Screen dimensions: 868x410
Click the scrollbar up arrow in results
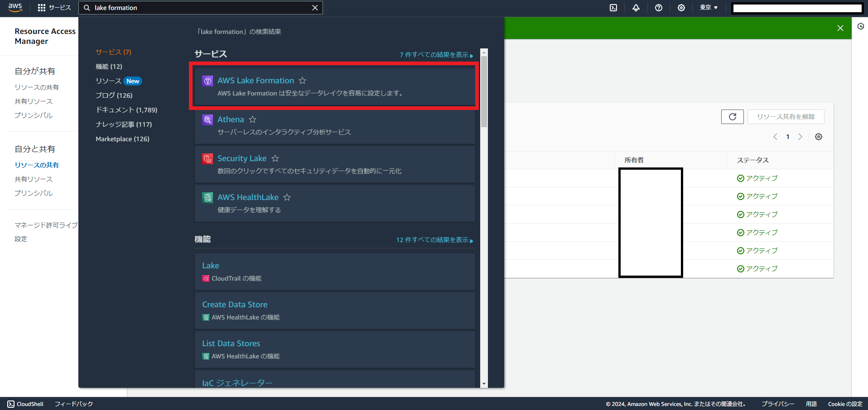point(484,52)
